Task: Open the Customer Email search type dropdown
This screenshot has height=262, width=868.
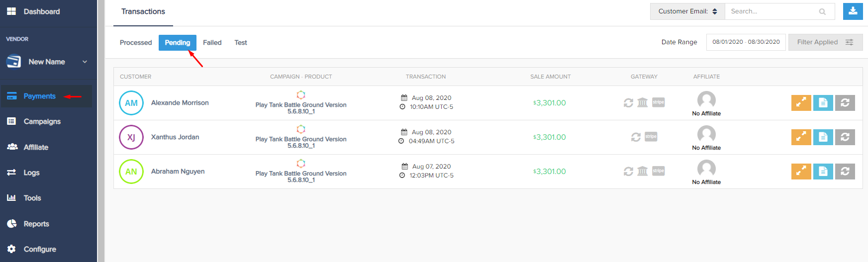Action: pyautogui.click(x=687, y=11)
